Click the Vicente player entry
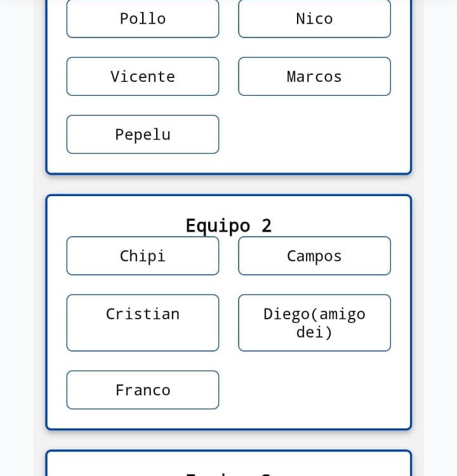Screen dimensions: 457x476 coord(143,76)
